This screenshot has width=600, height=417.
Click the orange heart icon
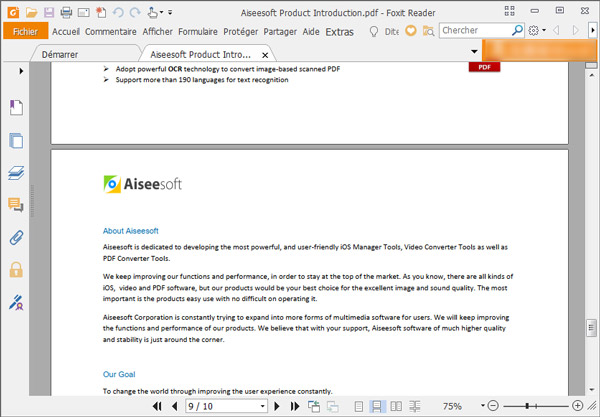411,31
